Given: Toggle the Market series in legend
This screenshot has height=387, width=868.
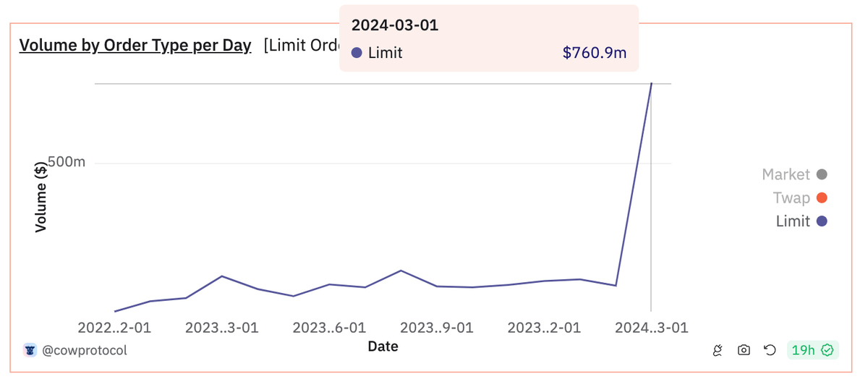Looking at the screenshot, I should 786,174.
